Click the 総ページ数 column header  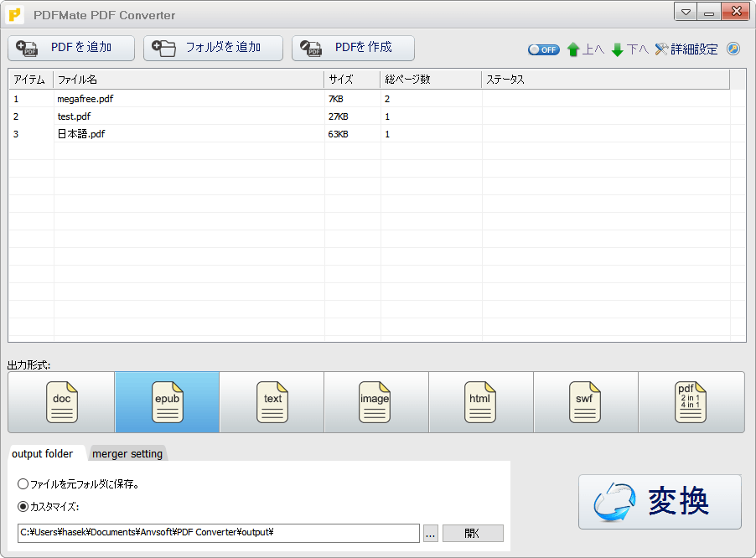pos(431,80)
